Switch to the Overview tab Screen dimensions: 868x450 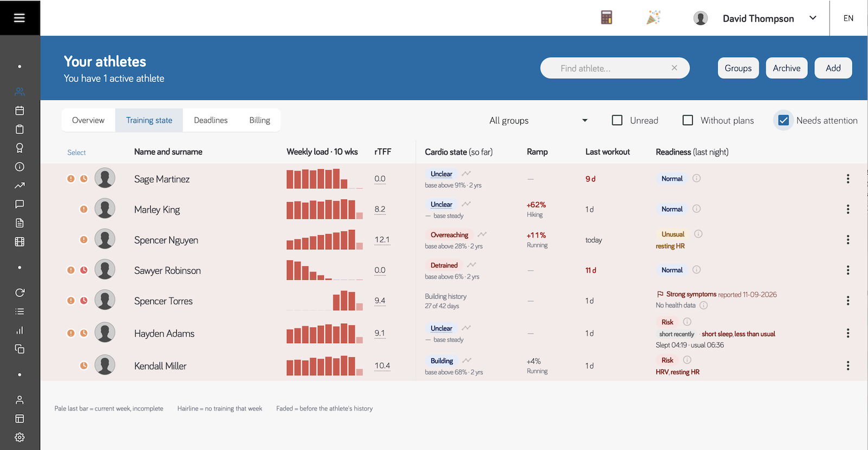coord(88,120)
